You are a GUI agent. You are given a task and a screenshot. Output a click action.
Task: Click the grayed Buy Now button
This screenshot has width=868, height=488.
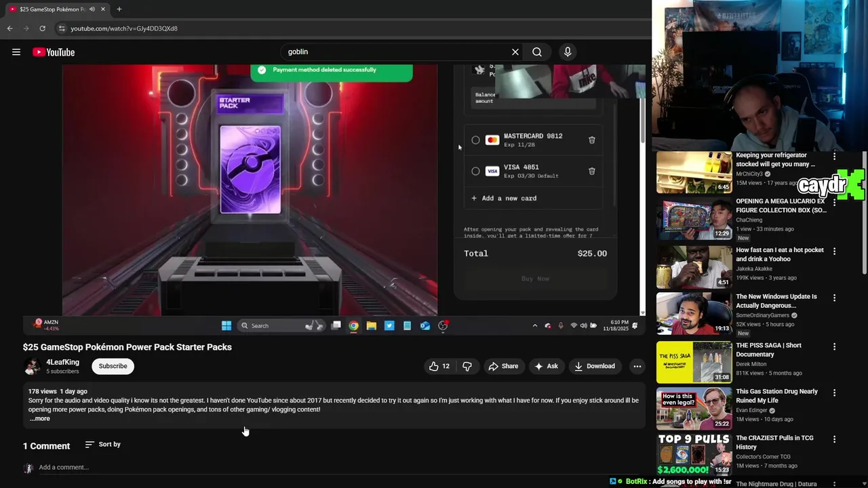tap(535, 279)
